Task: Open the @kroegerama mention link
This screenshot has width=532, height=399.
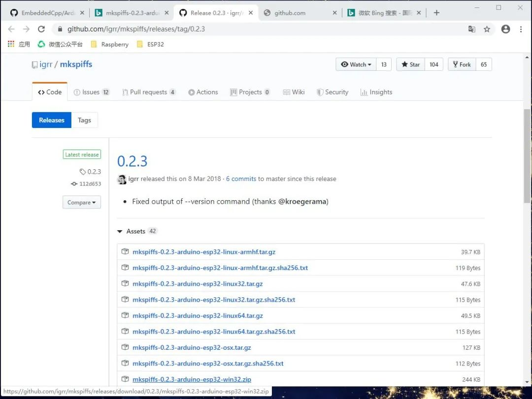Action: (303, 201)
